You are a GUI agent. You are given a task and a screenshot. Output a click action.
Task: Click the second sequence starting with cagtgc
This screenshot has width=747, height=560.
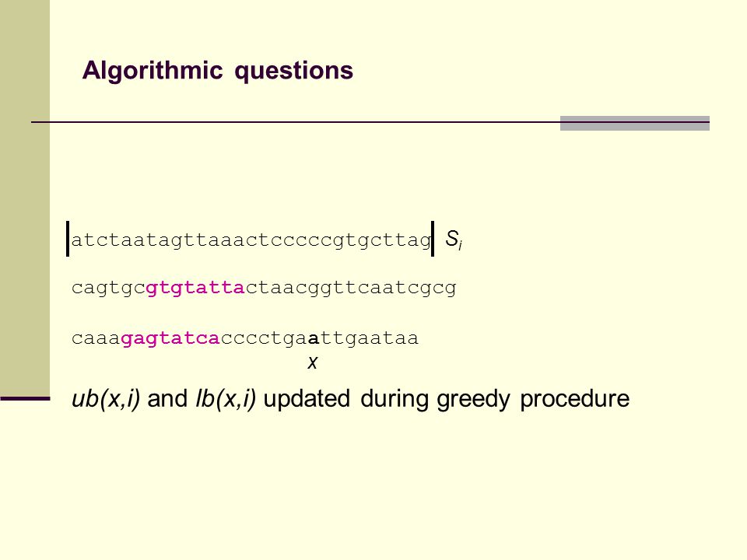(264, 288)
